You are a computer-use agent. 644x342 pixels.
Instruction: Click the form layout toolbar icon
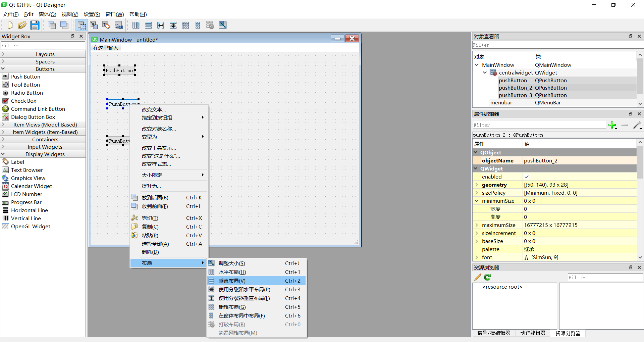tap(198, 25)
